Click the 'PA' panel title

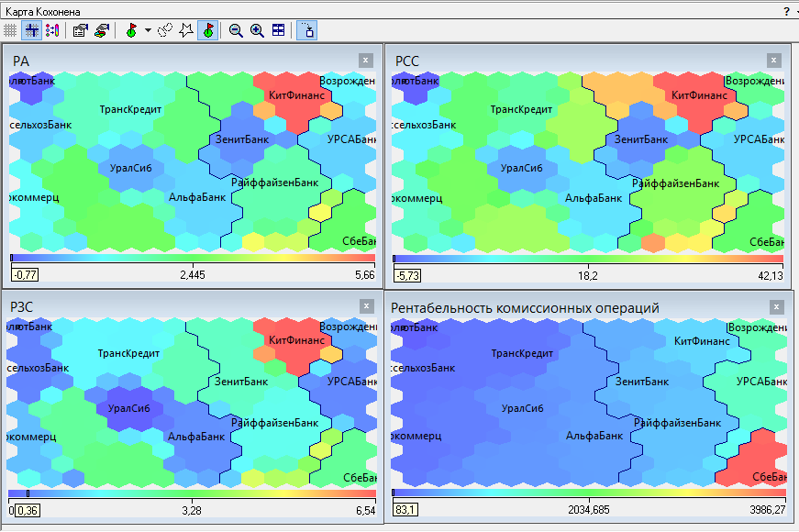[x=21, y=61]
